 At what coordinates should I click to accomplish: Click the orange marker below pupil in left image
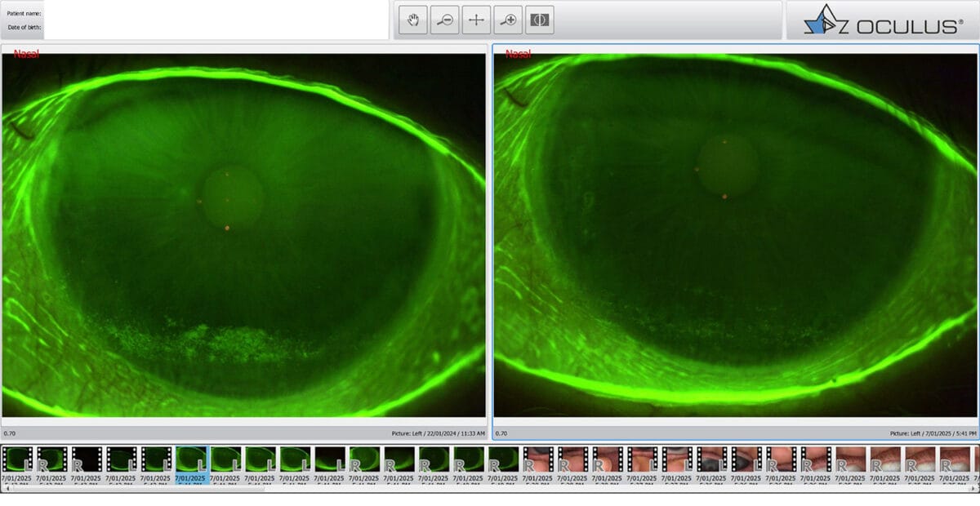pyautogui.click(x=227, y=228)
